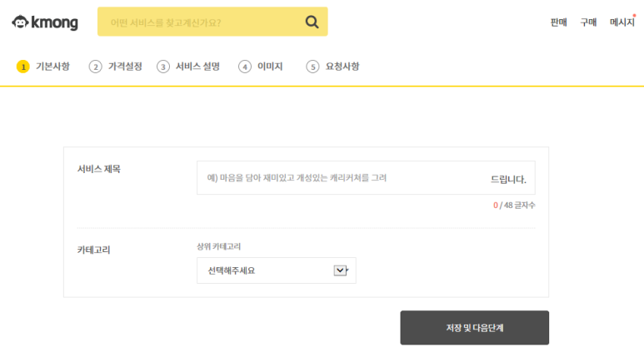Viewport: 644px width, 362px height.
Task: Go to step 1 기본사항 tab
Action: point(43,66)
